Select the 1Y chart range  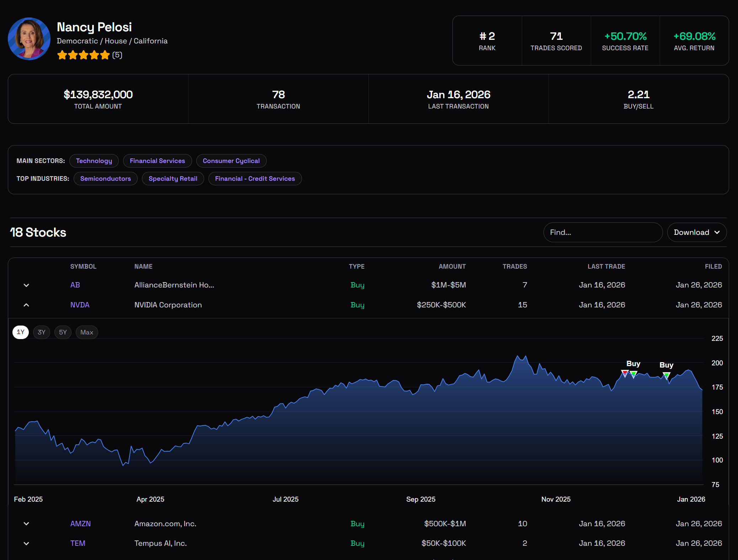21,332
